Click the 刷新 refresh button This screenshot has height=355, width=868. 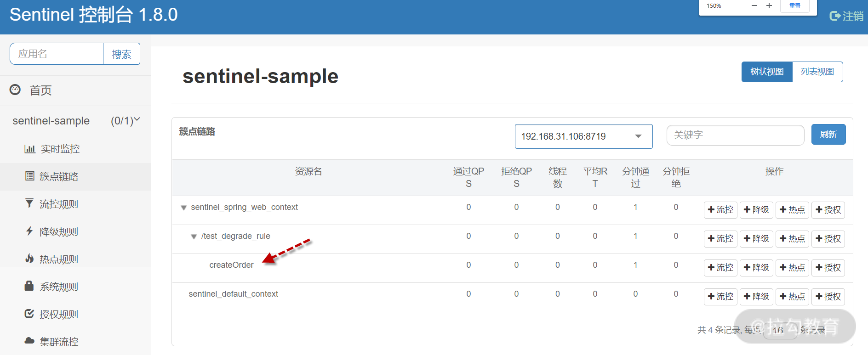click(x=828, y=135)
